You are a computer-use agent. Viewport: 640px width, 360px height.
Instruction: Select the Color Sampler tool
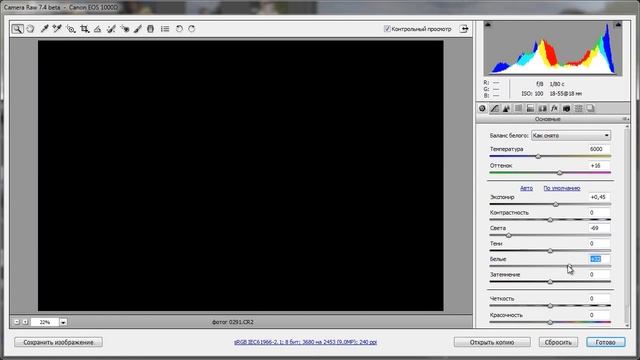click(57, 29)
